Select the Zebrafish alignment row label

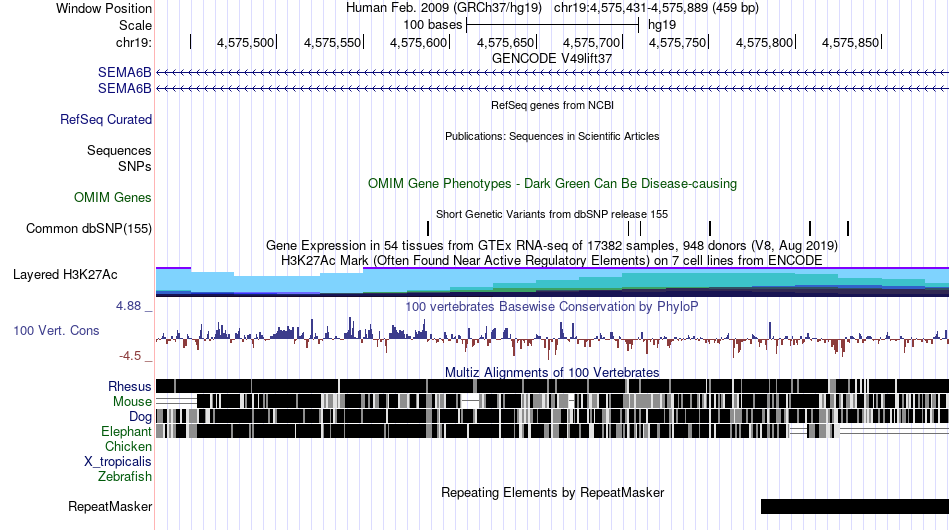tap(125, 477)
